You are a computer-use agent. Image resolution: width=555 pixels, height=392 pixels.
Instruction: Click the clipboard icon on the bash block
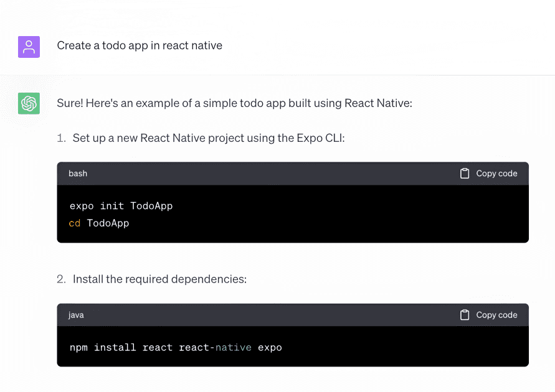click(x=465, y=174)
